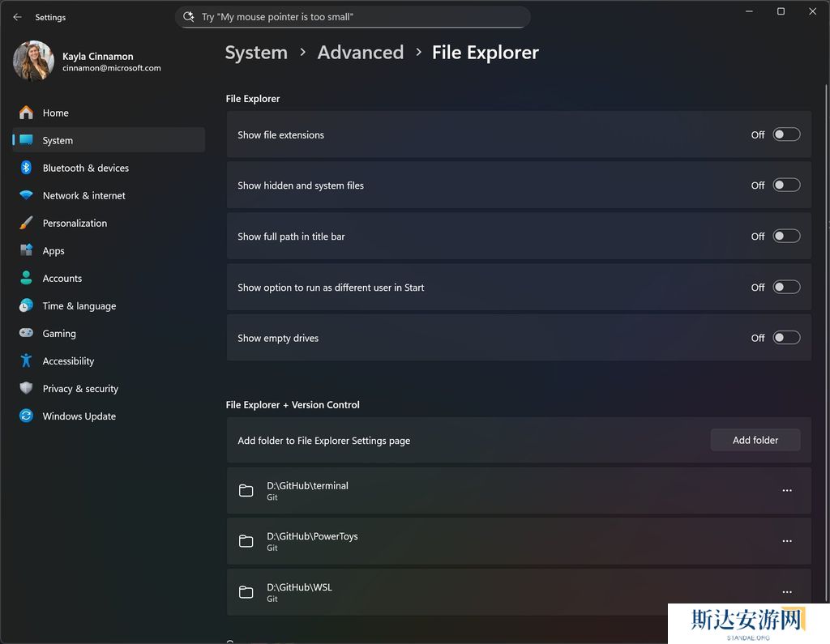Click the Home icon in sidebar

(x=26, y=113)
